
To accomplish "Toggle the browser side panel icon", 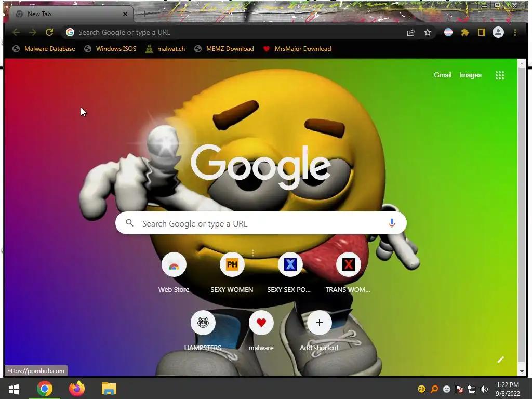I will (x=482, y=32).
